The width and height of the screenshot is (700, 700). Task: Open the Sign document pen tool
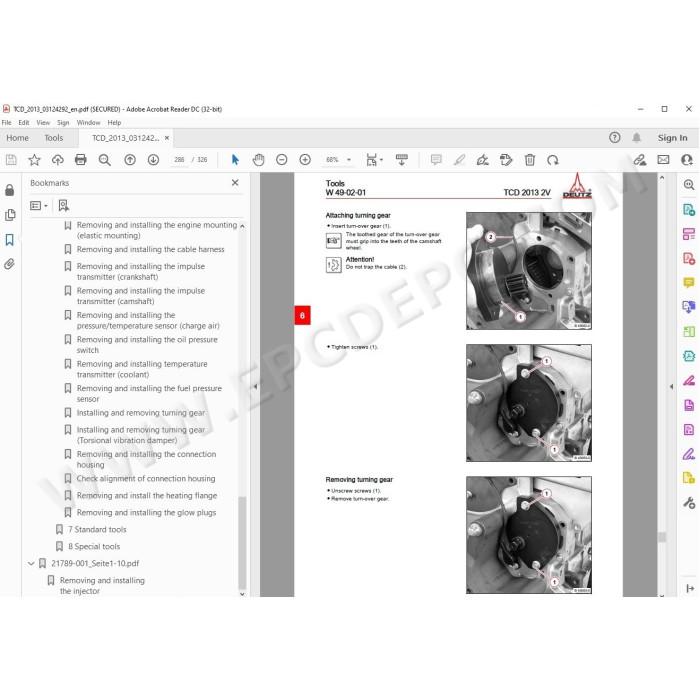pyautogui.click(x=483, y=160)
